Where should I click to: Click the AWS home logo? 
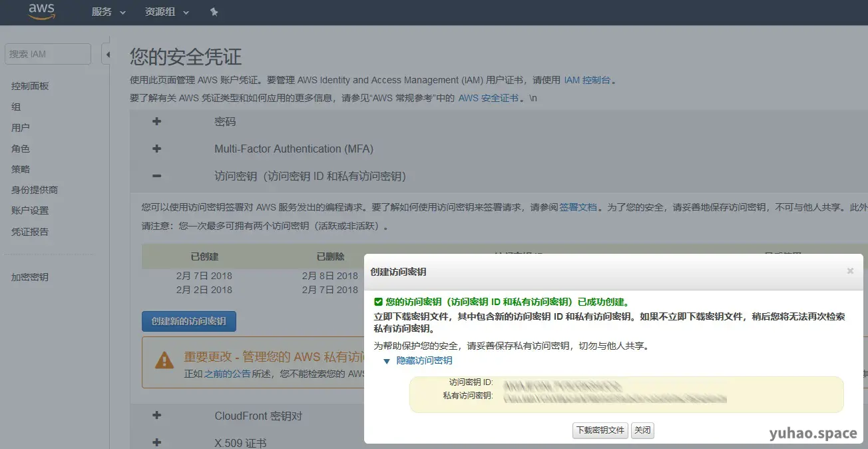click(x=41, y=11)
